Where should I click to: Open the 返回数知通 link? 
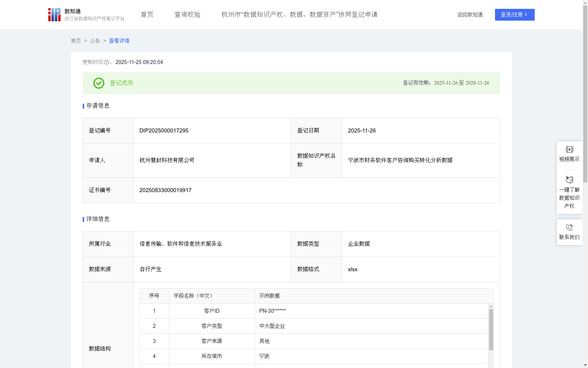tap(470, 15)
